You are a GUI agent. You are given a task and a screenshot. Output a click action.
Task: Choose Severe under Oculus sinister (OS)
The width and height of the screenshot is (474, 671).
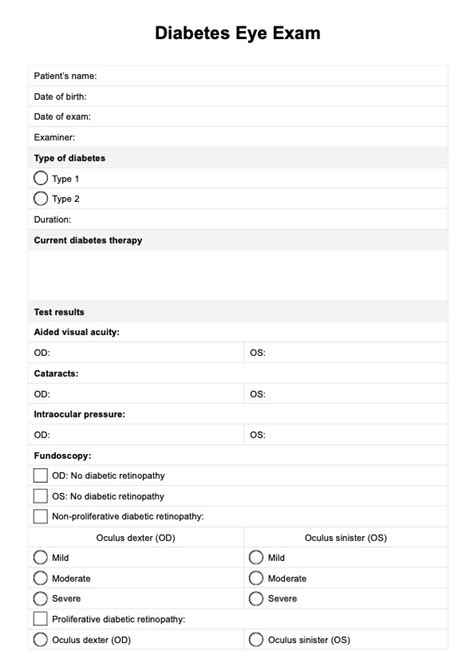coord(256,598)
